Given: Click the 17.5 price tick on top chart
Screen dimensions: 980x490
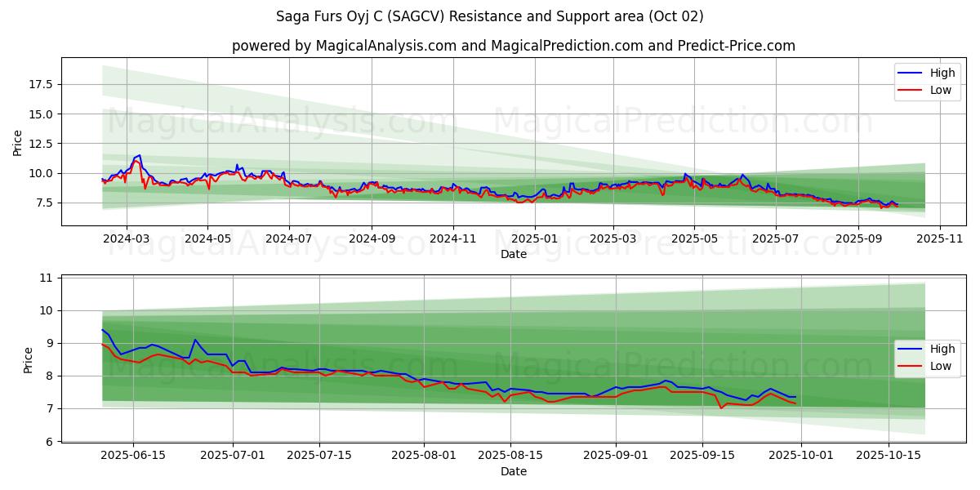Looking at the screenshot, I should 42,84.
